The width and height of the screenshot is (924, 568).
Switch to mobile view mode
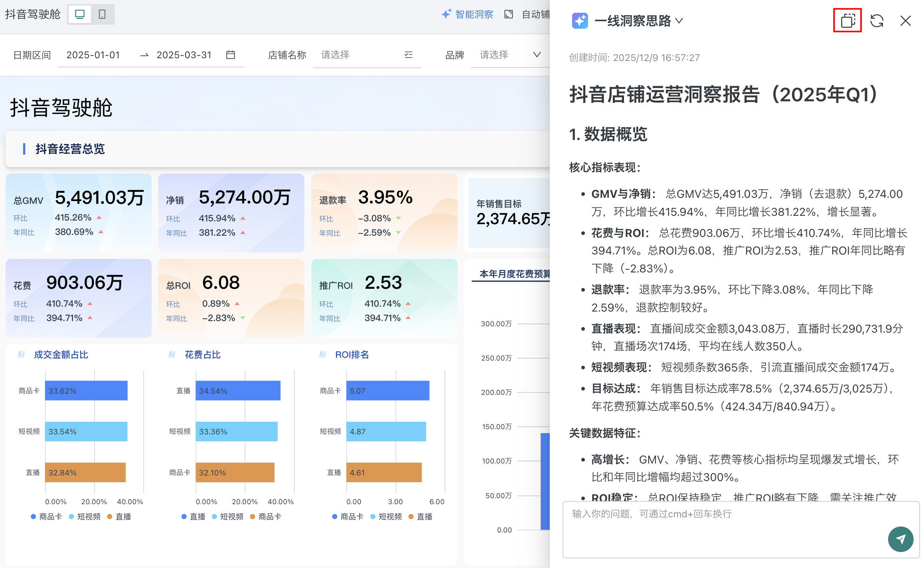pos(102,14)
